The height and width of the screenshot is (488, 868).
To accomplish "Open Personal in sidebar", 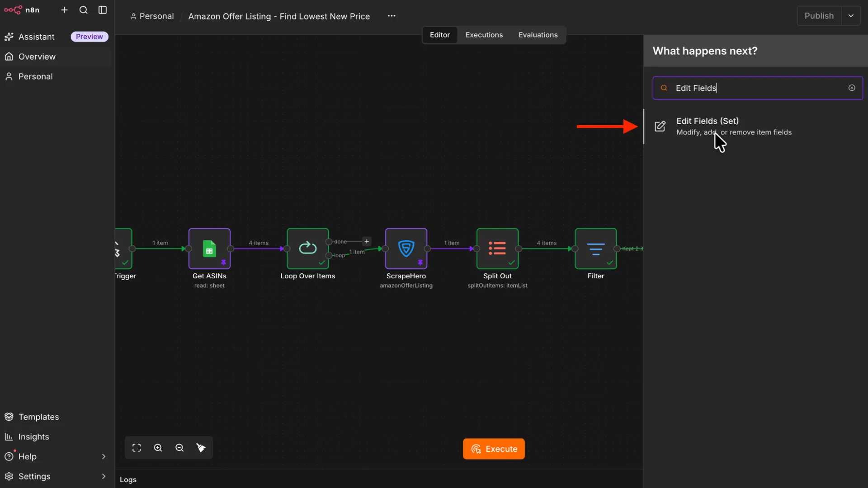I will tap(56, 76).
